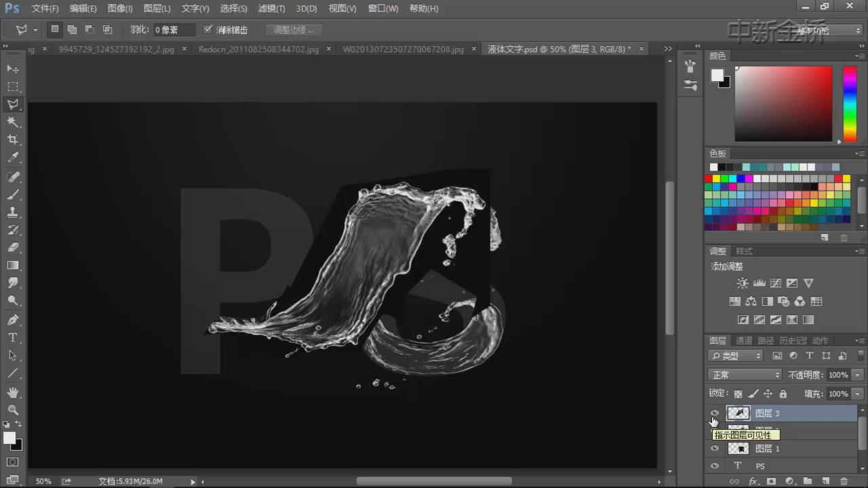868x488 pixels.
Task: Select the Move tool
Action: point(13,68)
